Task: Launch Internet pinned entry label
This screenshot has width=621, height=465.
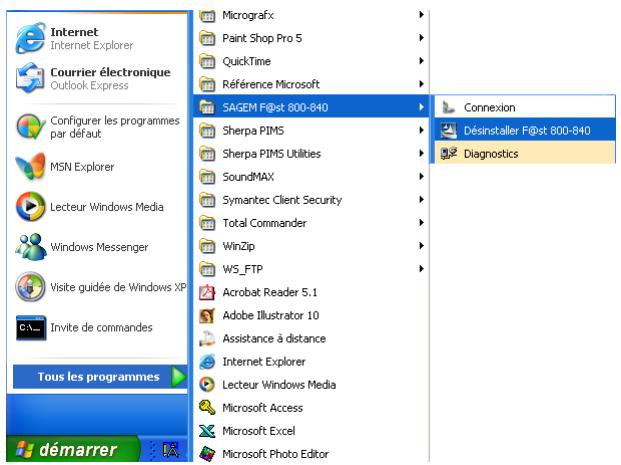Action: coord(74,32)
